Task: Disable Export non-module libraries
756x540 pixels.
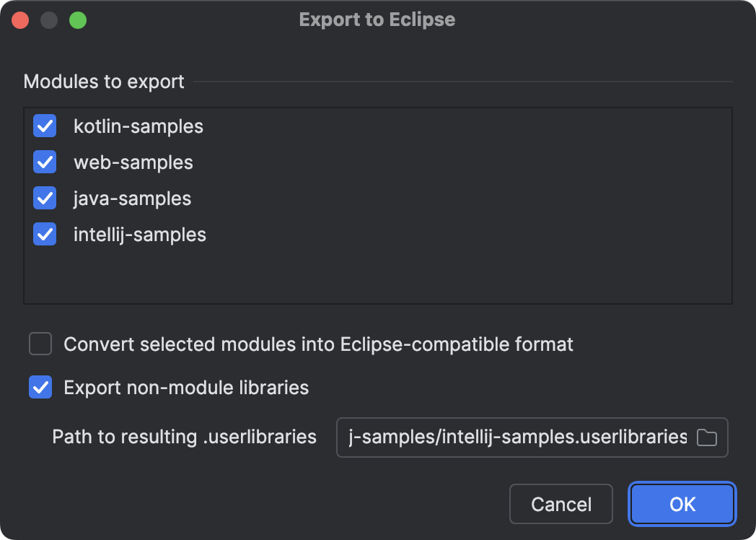Action: point(40,388)
